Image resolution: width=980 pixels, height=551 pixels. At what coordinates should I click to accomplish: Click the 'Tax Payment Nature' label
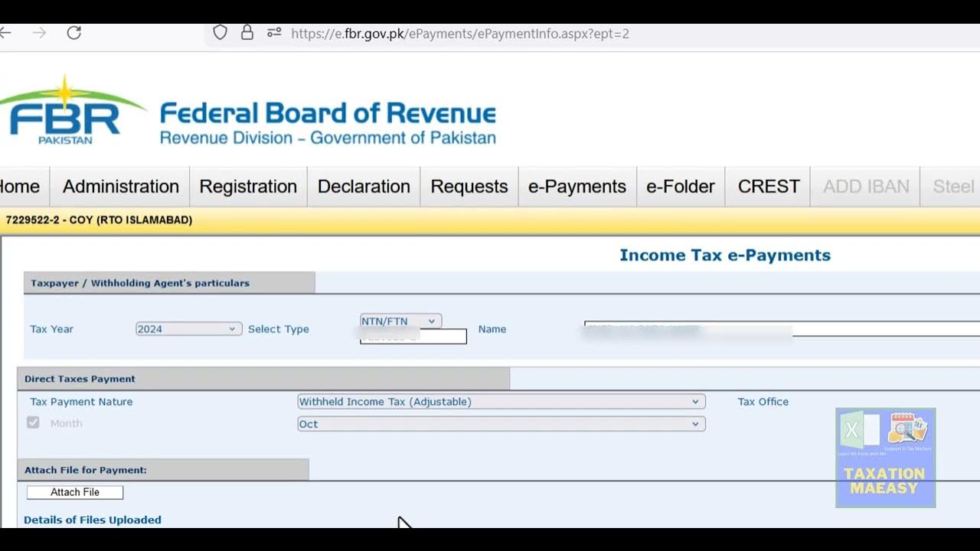click(x=81, y=402)
